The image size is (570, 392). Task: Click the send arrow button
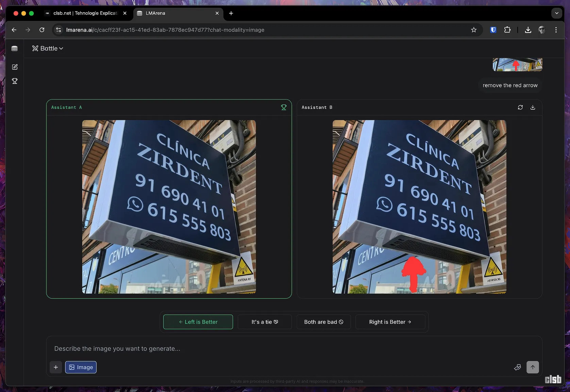(532, 367)
